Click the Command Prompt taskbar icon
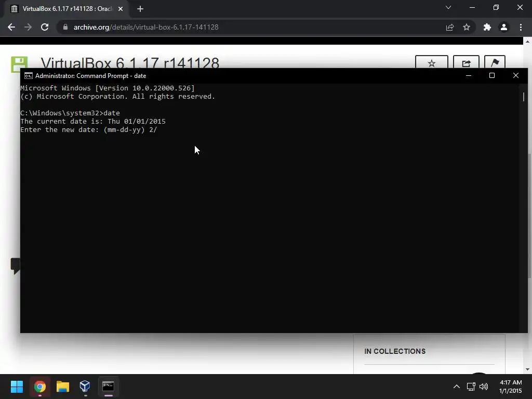 point(108,387)
